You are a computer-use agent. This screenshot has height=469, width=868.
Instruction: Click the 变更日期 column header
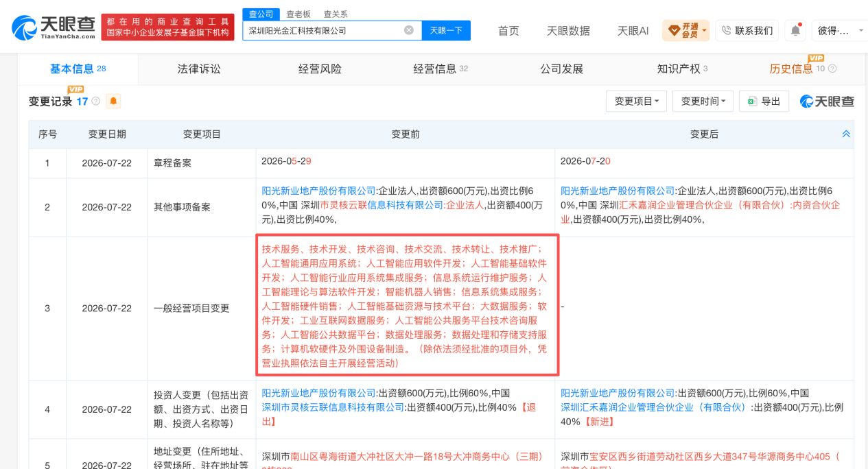click(x=107, y=134)
